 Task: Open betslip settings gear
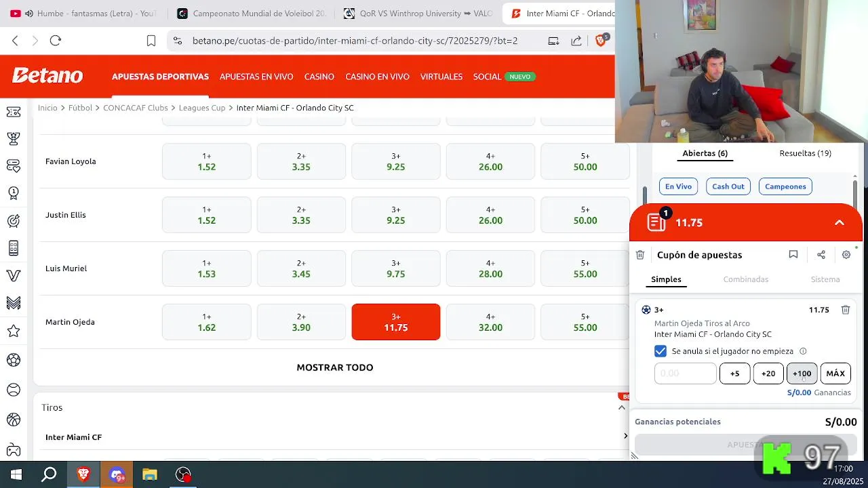846,255
